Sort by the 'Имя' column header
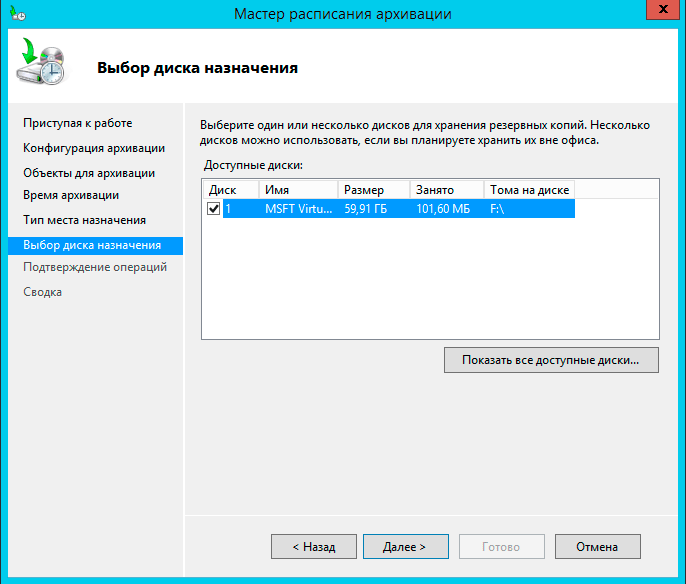686x584 pixels. [298, 190]
